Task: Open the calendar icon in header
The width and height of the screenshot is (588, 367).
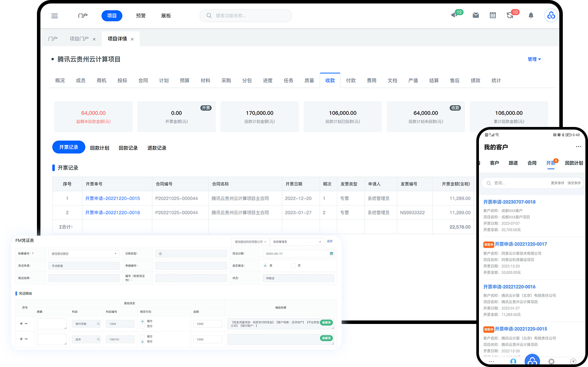Action: pos(493,15)
